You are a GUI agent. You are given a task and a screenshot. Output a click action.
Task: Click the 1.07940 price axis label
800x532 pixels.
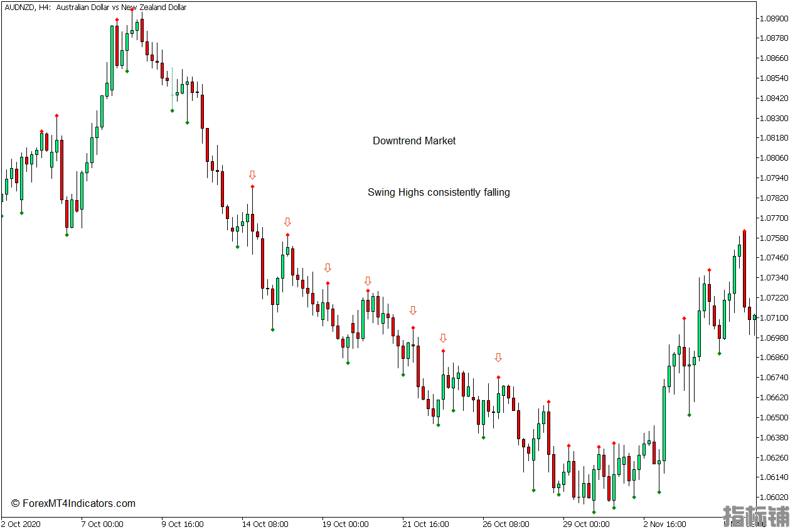774,178
